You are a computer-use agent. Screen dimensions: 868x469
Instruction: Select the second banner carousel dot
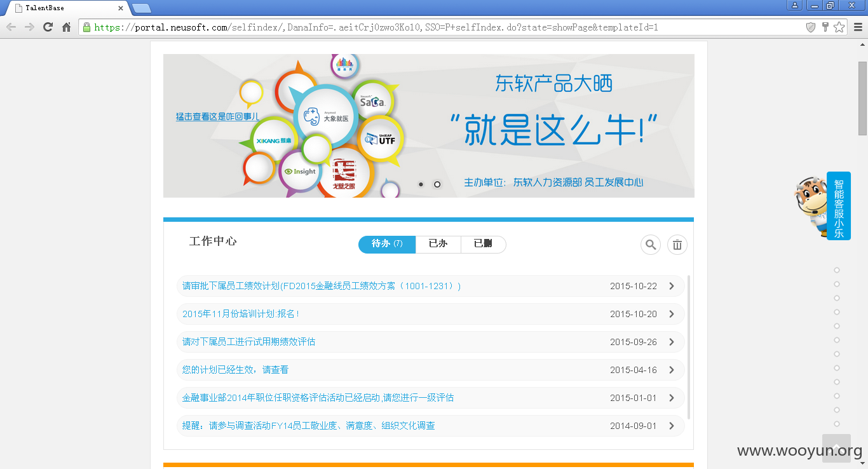point(437,184)
